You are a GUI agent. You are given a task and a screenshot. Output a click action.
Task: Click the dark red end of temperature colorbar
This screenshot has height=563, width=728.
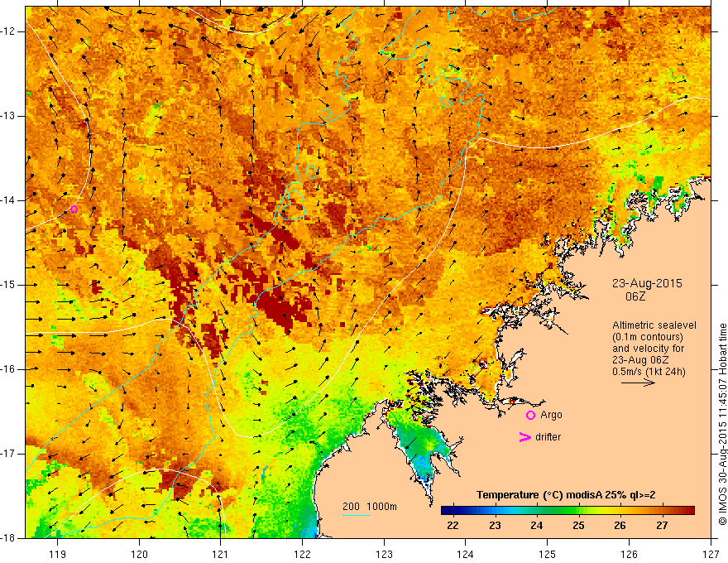click(688, 511)
